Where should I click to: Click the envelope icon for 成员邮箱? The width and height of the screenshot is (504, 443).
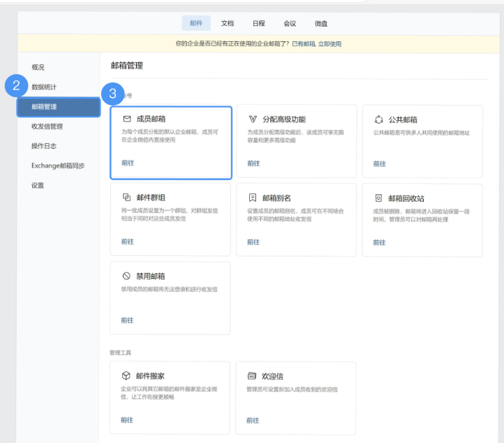point(127,119)
